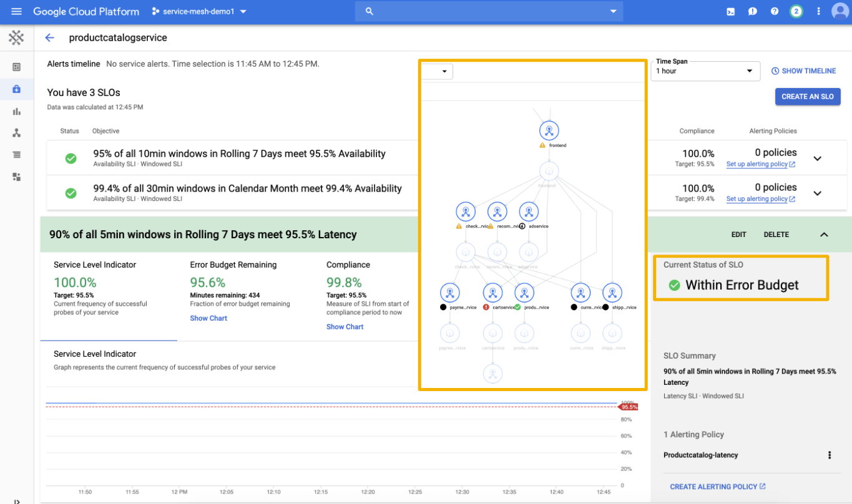Image resolution: width=852 pixels, height=504 pixels.
Task: Open the Time Span 1 hour dropdown
Action: tap(705, 71)
